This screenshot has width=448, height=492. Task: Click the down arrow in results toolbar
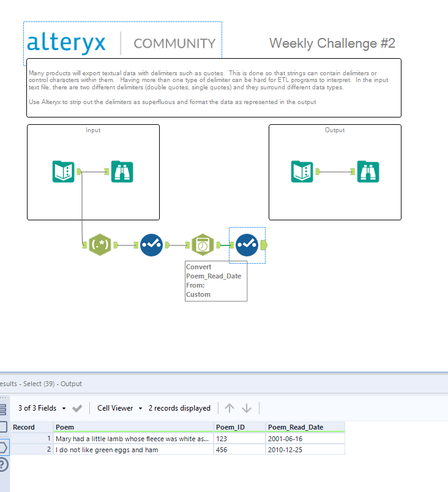[x=247, y=408]
